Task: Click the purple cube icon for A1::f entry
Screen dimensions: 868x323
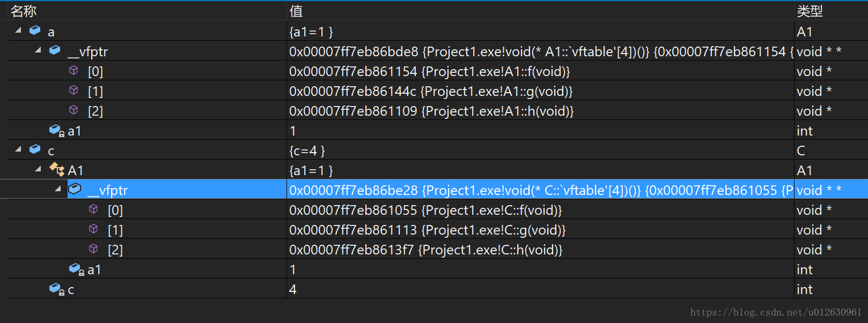Action: tap(74, 70)
